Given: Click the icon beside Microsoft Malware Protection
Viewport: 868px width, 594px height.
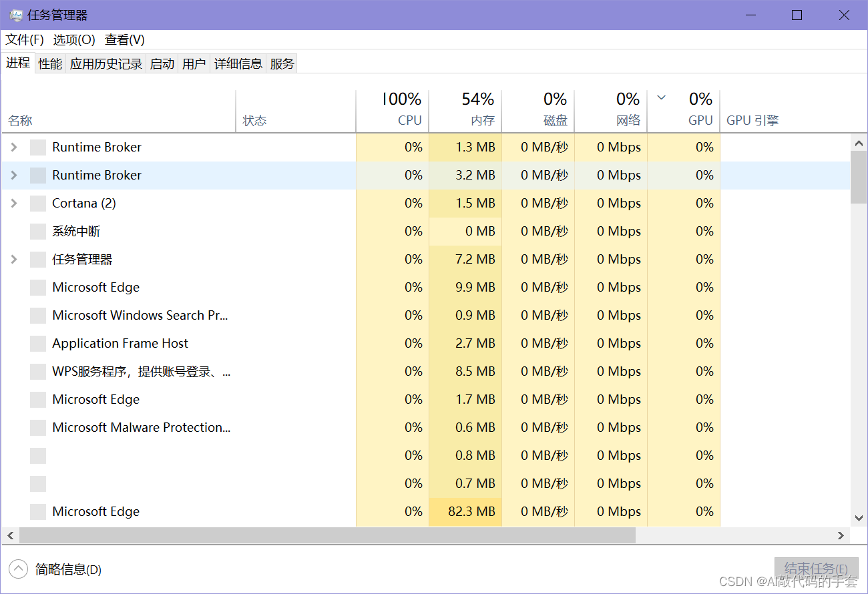Looking at the screenshot, I should (x=38, y=428).
